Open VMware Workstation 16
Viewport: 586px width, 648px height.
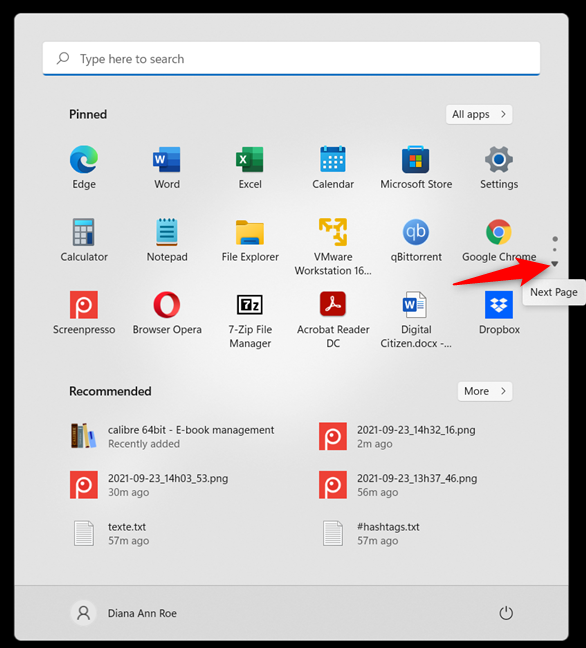pos(333,246)
